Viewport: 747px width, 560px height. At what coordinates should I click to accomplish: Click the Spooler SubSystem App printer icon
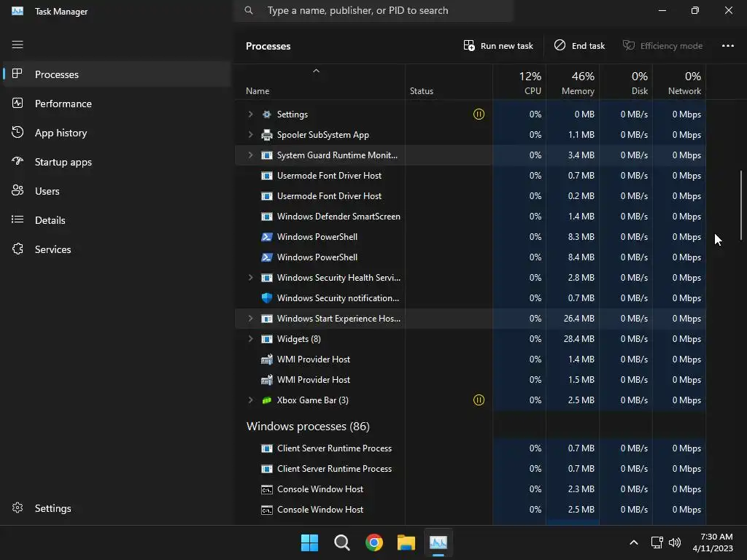pos(267,135)
